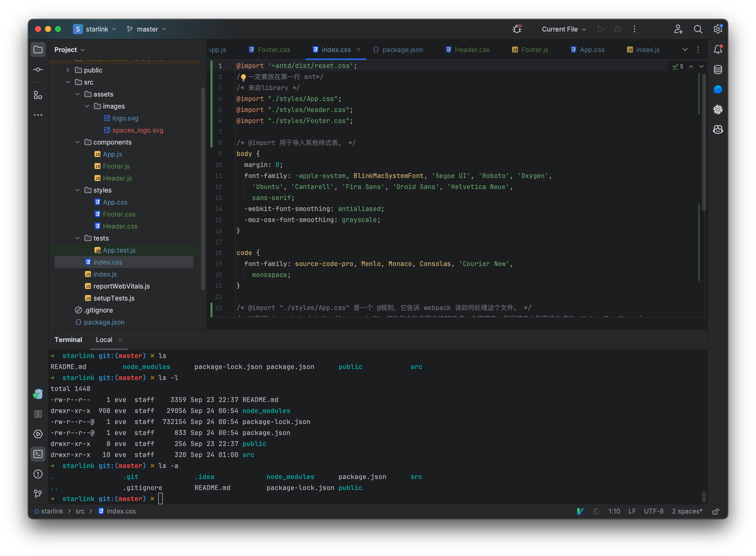Open IDE Settings via the gear icon
Image resolution: width=756 pixels, height=556 pixels.
(718, 29)
